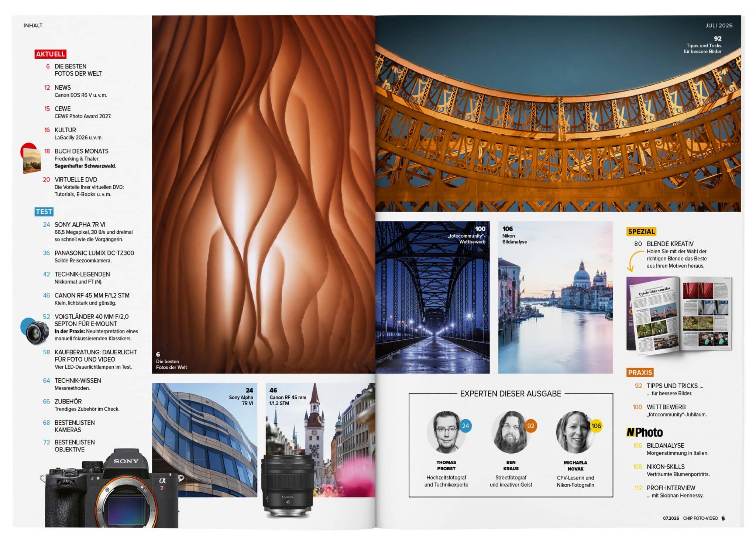Click the curved glass building photo
The height and width of the screenshot is (543, 756).
pos(205,440)
